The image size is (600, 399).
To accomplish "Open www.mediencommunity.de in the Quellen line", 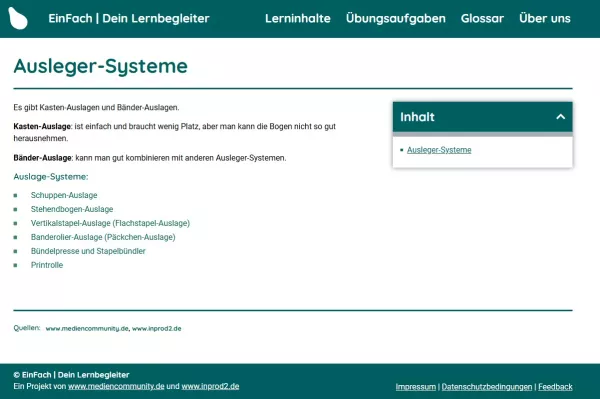I will pos(87,329).
